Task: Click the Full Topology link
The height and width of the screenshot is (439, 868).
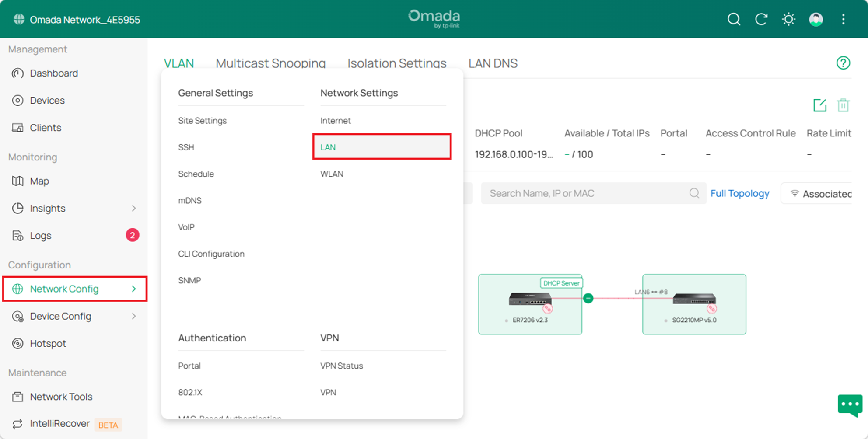Action: pyautogui.click(x=740, y=193)
